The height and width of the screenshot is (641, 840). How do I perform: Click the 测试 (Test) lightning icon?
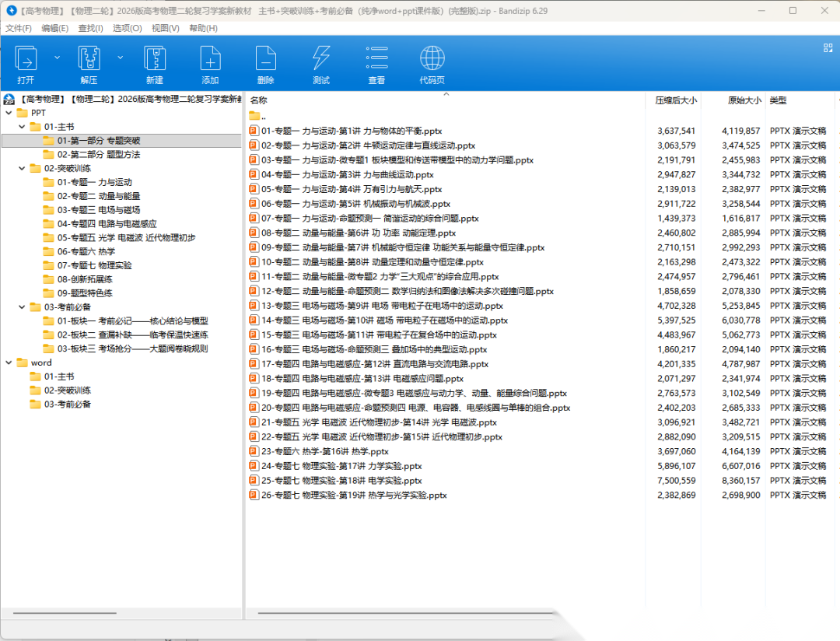[x=320, y=59]
